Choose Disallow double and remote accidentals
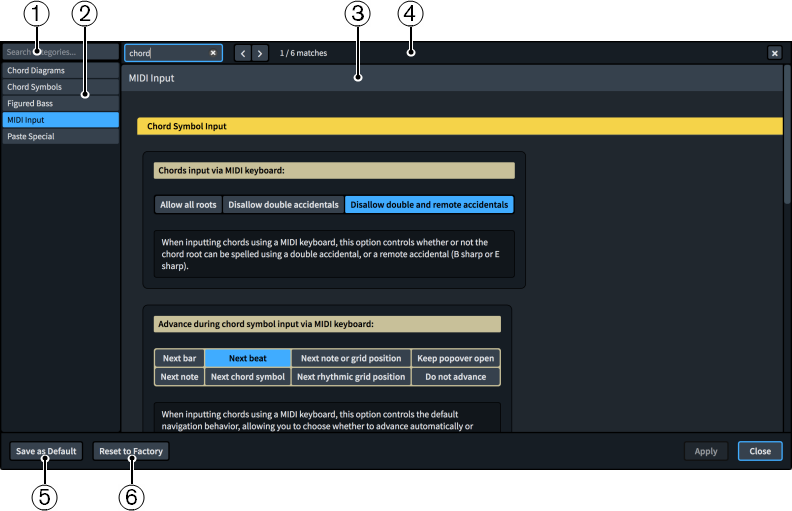The width and height of the screenshot is (792, 511). tap(429, 205)
